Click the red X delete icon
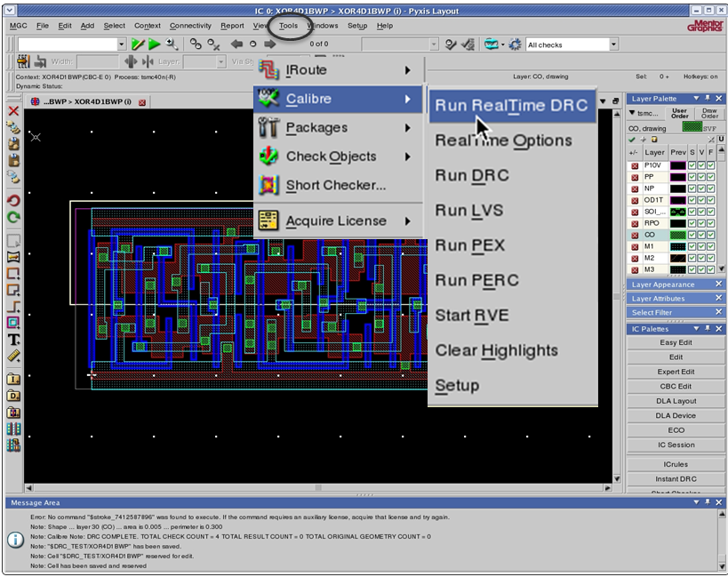This screenshot has height=577, width=728. (13, 111)
